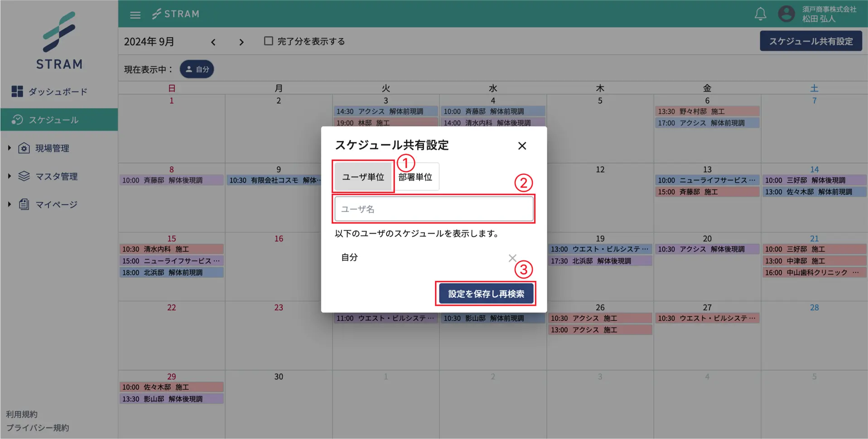Click the 現場管理 camera icon
868x439 pixels.
pyautogui.click(x=24, y=148)
